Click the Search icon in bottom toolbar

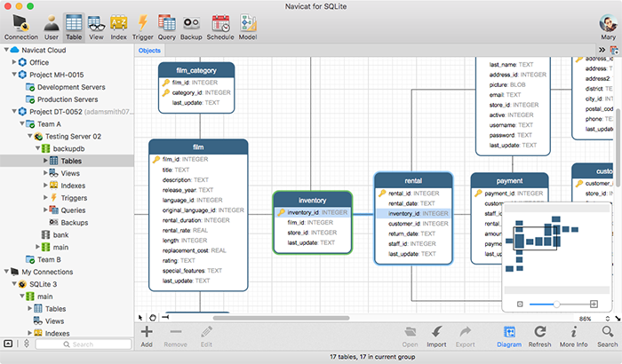pos(607,336)
